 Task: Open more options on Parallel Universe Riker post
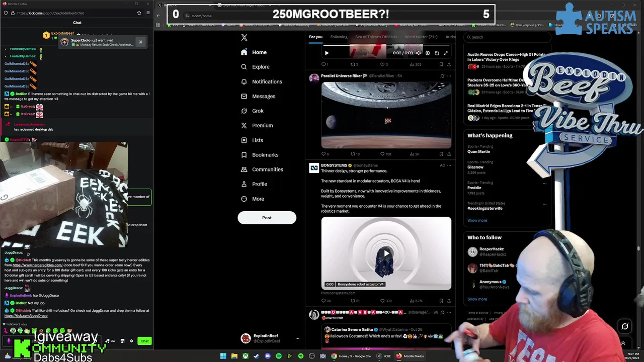click(x=449, y=76)
